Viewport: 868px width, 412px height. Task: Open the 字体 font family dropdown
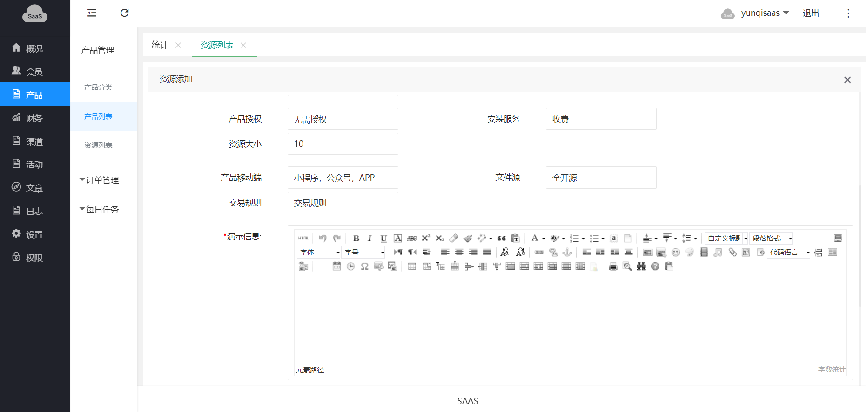[x=319, y=253]
